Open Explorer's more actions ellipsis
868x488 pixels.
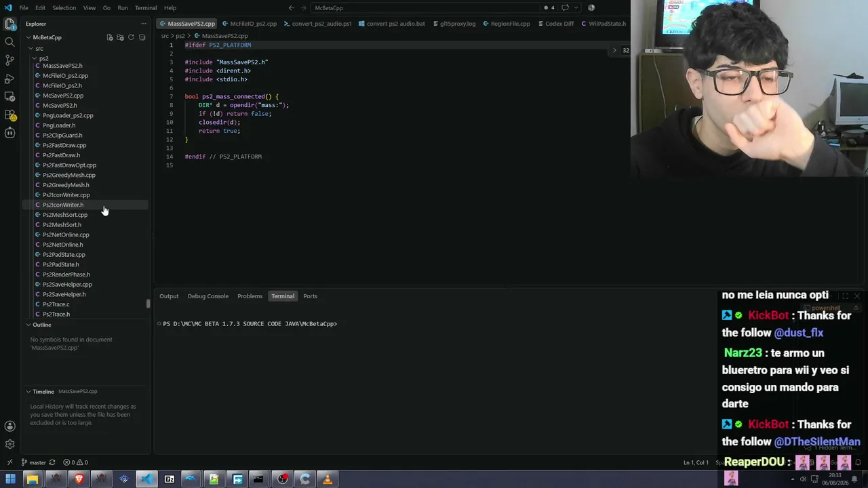point(143,24)
